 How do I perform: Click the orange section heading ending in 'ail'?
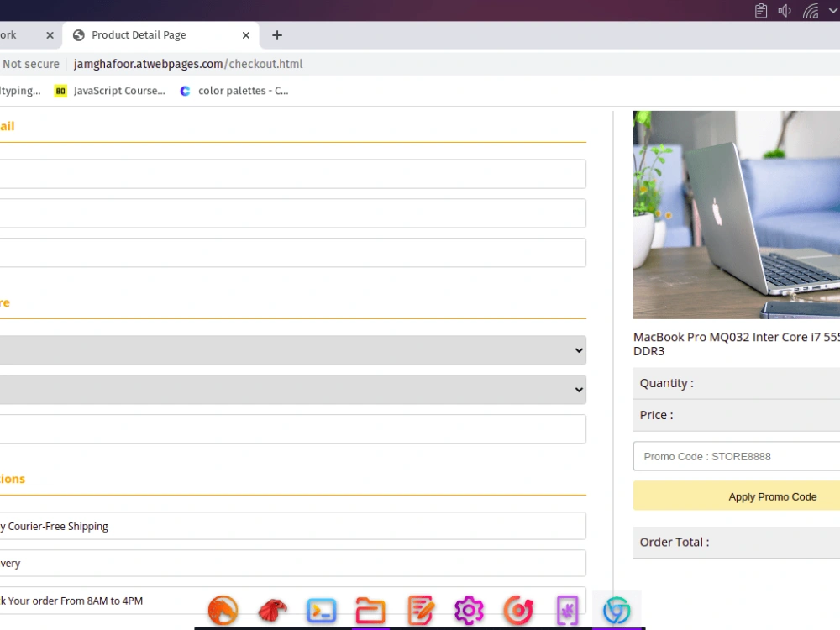[8, 127]
